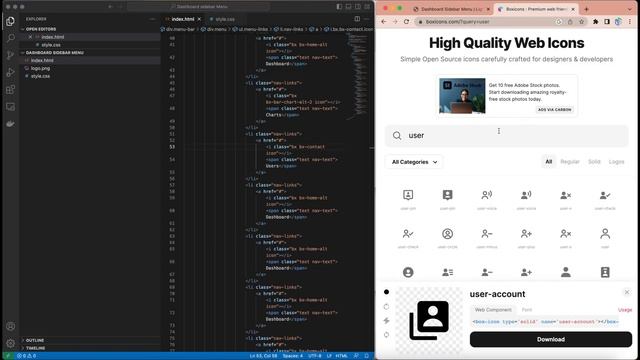Open the Manage gear in VS Code
This screenshot has height=360, width=640.
[x=11, y=343]
